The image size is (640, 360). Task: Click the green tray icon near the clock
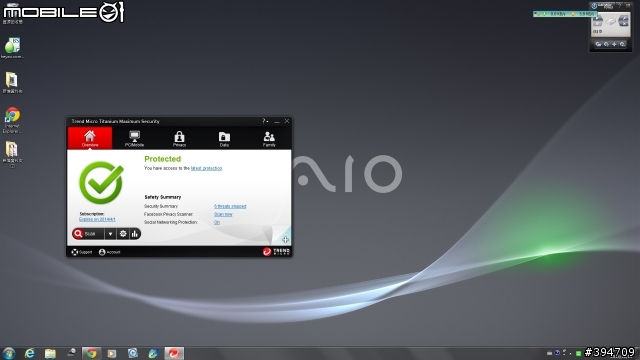578,353
